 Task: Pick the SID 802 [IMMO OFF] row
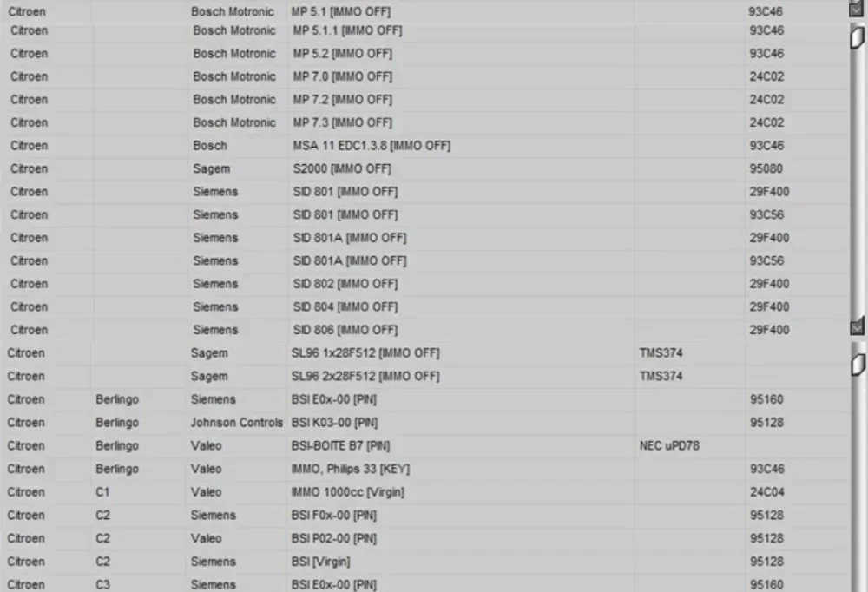pyautogui.click(x=425, y=284)
